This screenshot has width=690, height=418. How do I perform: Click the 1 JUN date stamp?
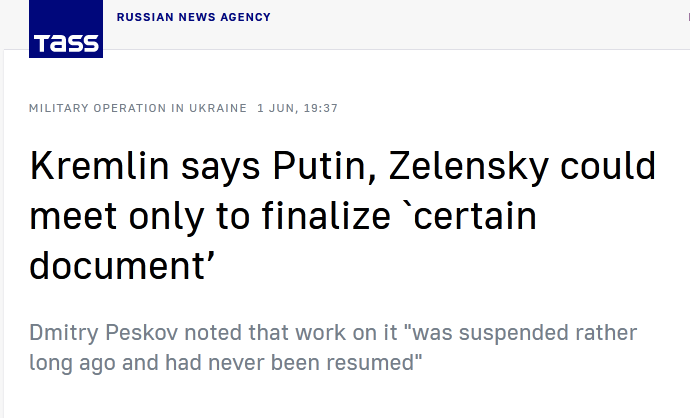[277, 108]
